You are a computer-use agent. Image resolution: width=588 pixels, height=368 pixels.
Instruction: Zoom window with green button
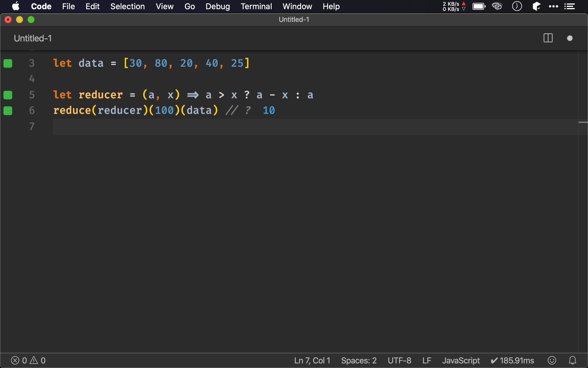tap(31, 20)
